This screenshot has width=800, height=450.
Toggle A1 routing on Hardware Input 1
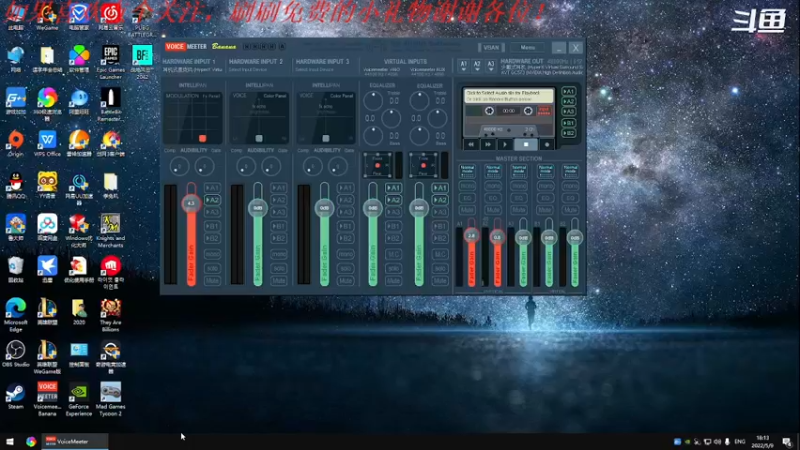212,188
